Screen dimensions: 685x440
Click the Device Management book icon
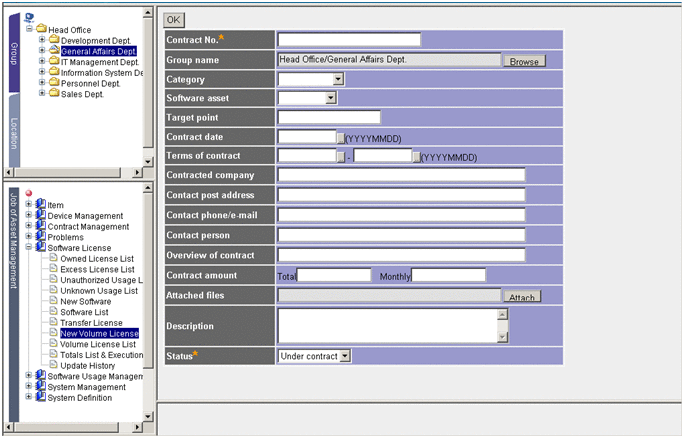(x=41, y=216)
